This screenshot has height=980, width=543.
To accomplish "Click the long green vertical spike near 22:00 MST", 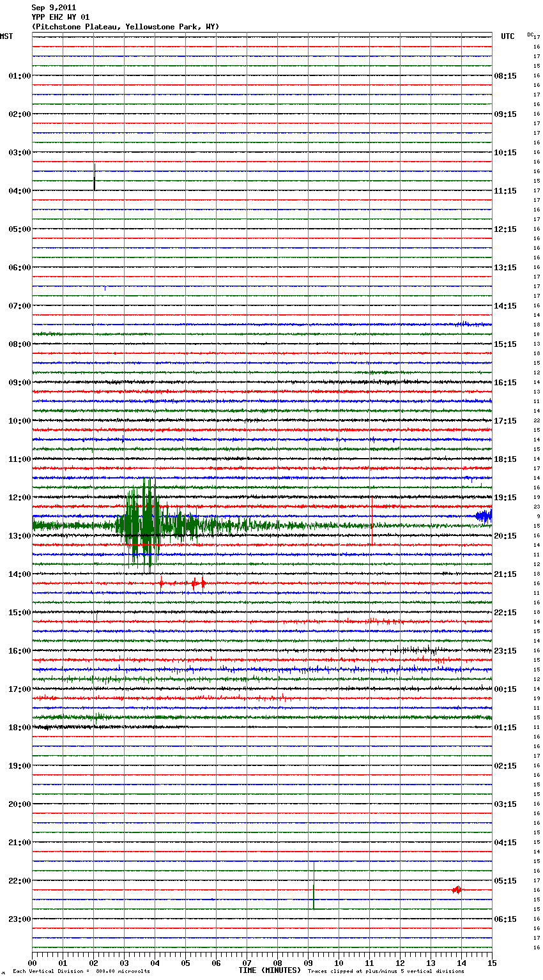I will tap(314, 885).
